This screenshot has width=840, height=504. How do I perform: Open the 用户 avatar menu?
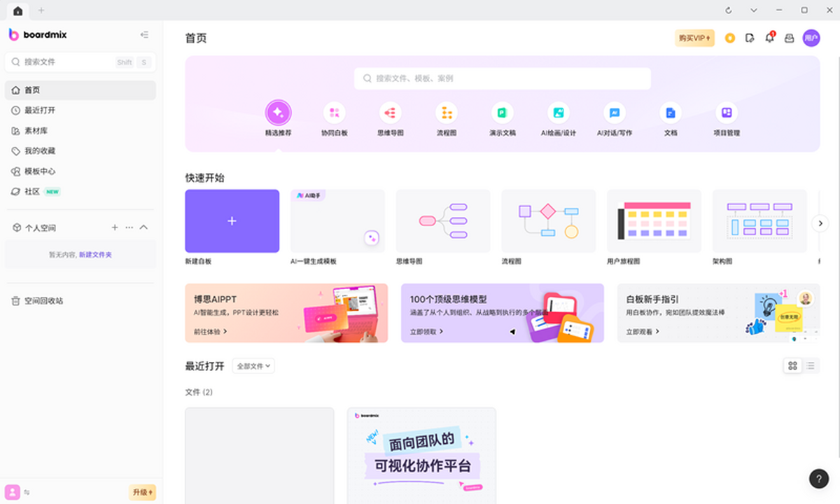811,38
